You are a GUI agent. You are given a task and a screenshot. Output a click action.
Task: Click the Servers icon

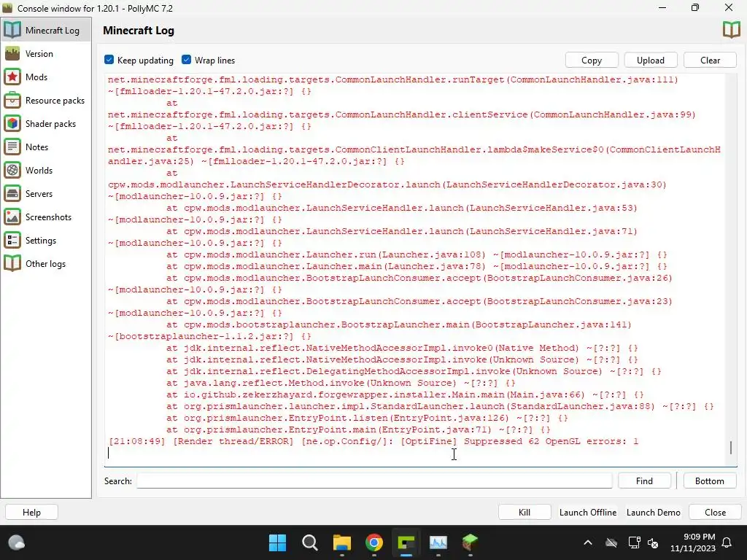(x=12, y=193)
